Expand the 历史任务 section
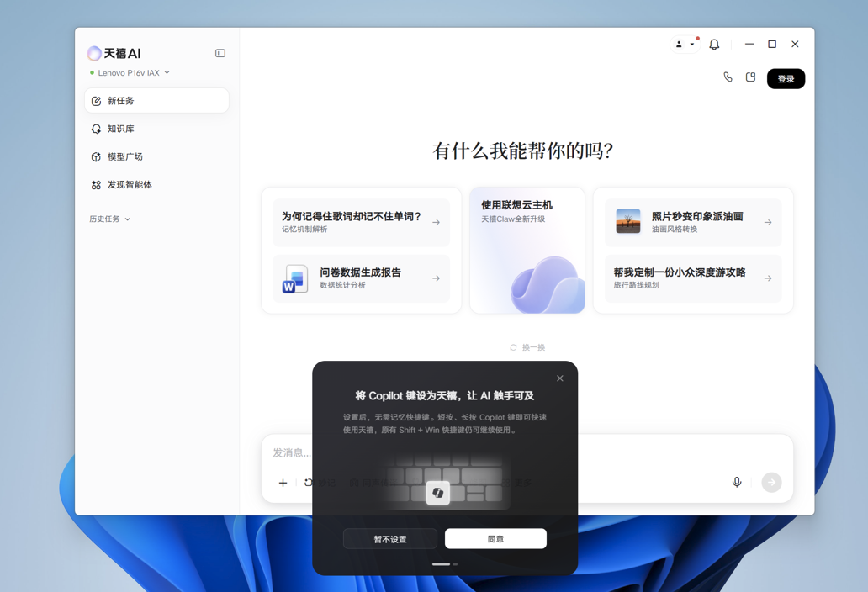This screenshot has width=868, height=592. (109, 219)
